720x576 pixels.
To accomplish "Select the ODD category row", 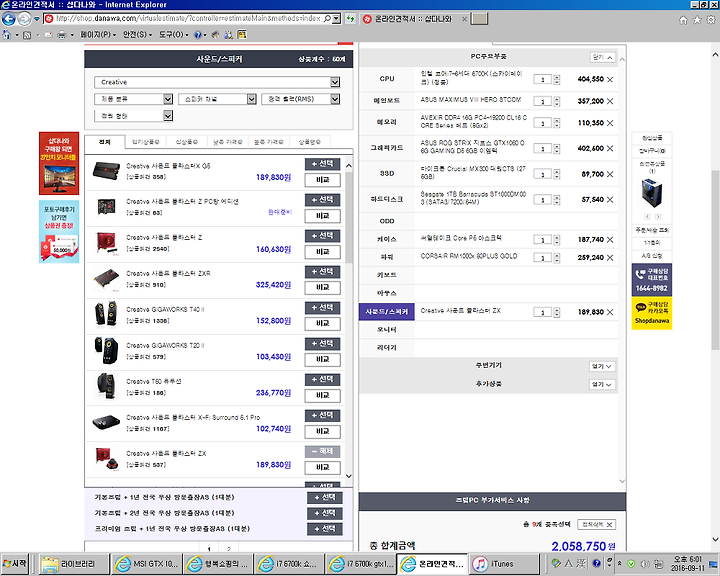I will click(387, 221).
